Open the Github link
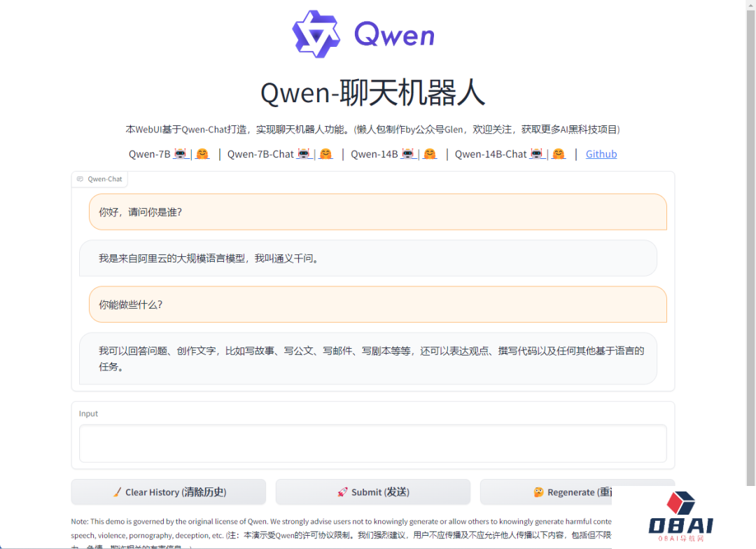The image size is (756, 549). coord(601,154)
